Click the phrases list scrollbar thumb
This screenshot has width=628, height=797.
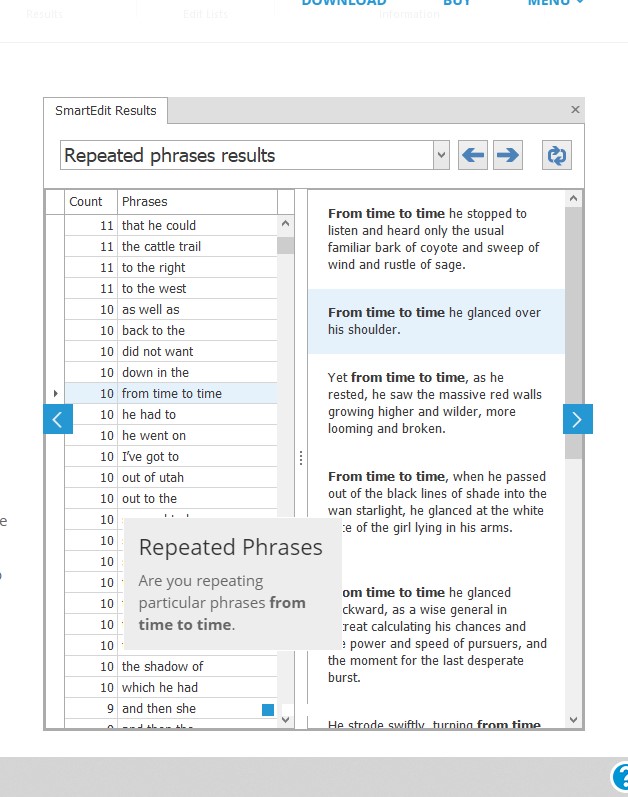pos(286,246)
